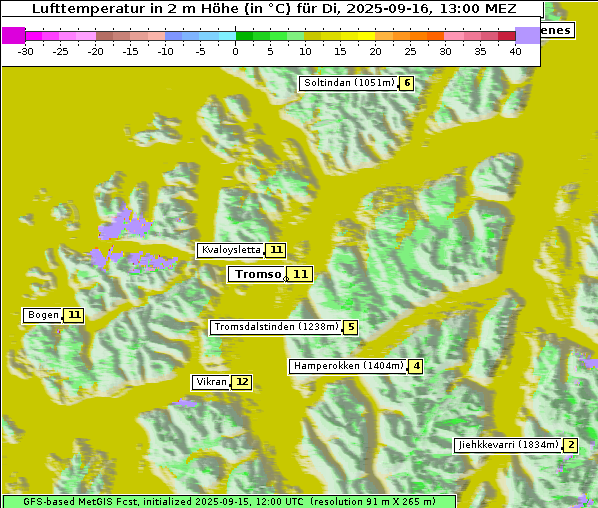This screenshot has height=508, width=598.
Task: Click the legend scale value 0
Action: pos(235,51)
